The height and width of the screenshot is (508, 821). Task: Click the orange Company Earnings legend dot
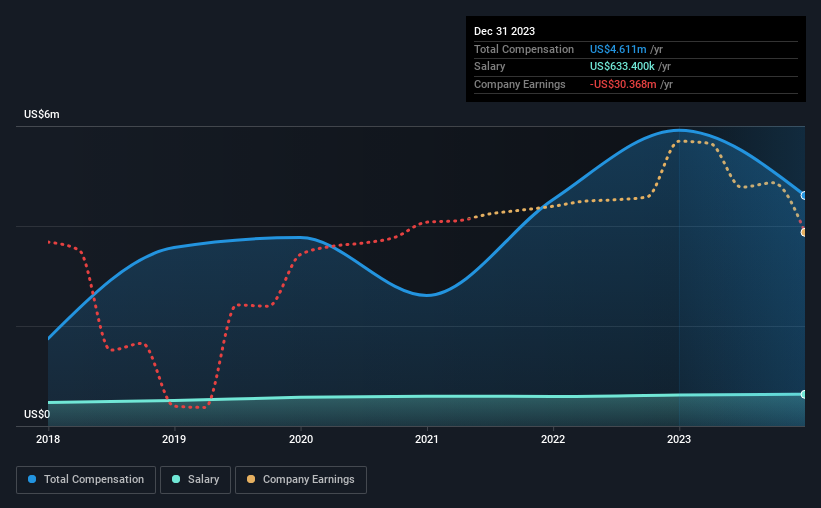(251, 479)
